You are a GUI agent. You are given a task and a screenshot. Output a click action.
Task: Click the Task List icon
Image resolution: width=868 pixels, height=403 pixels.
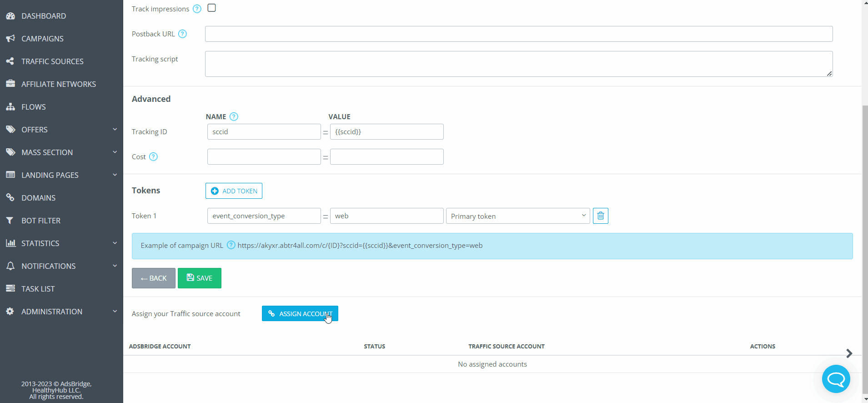[x=10, y=289]
